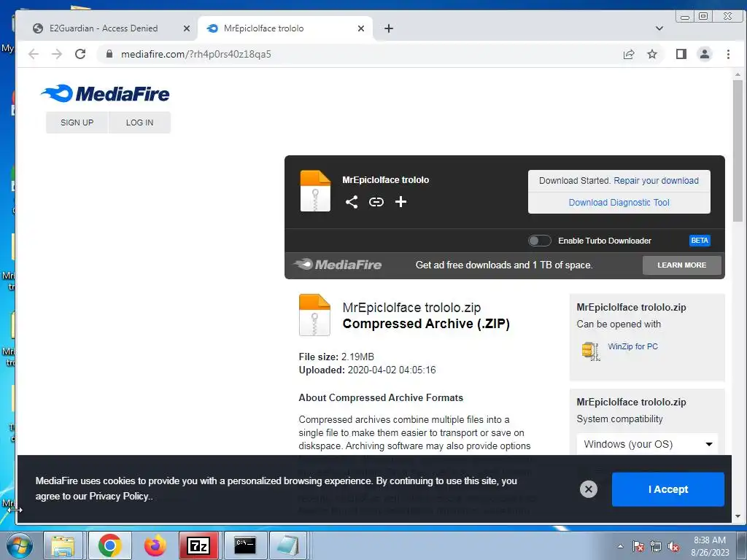
Task: Click 'Compressed Archive (.ZIP)' heading
Action: coord(426,324)
